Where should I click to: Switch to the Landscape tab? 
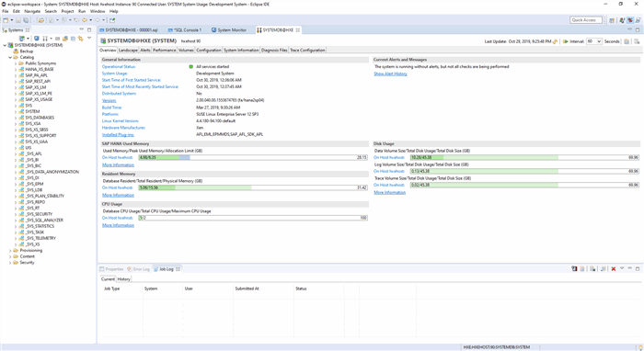pyautogui.click(x=128, y=50)
